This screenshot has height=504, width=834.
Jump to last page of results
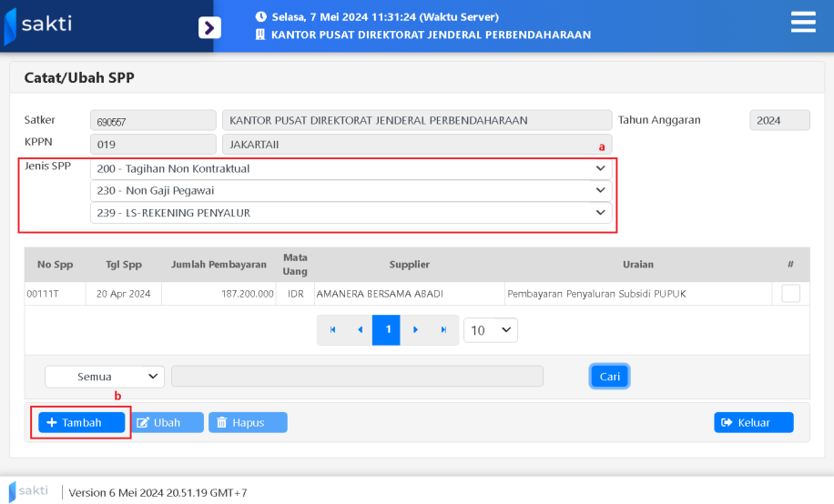click(x=443, y=329)
